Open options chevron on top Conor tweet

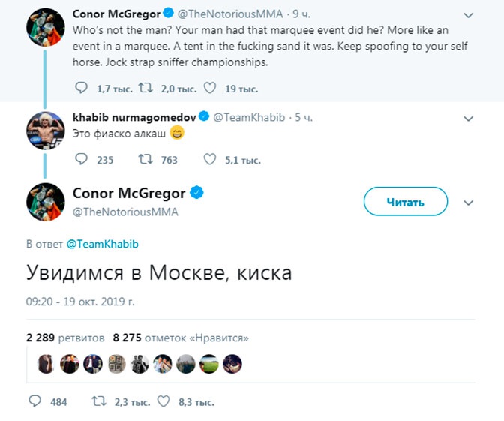tap(469, 15)
